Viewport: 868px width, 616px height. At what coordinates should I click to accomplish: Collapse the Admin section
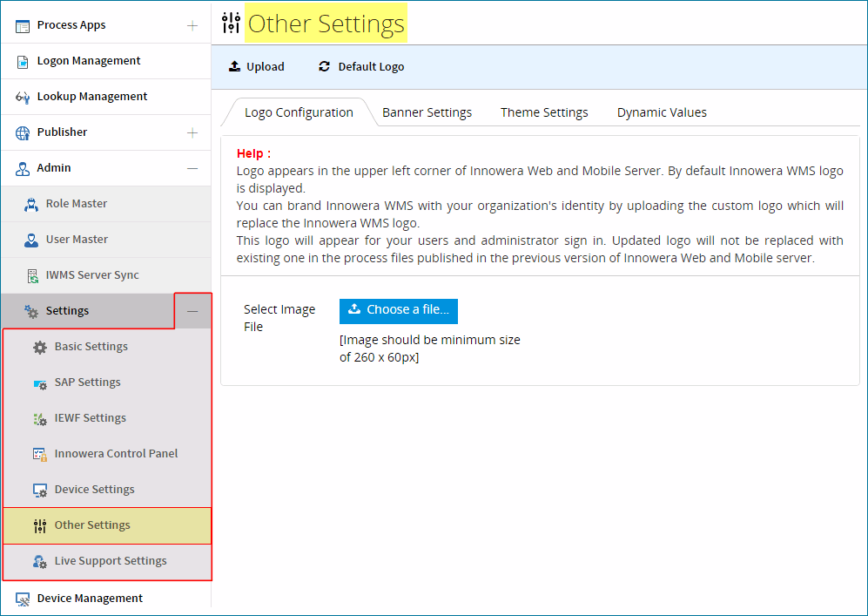pyautogui.click(x=192, y=168)
